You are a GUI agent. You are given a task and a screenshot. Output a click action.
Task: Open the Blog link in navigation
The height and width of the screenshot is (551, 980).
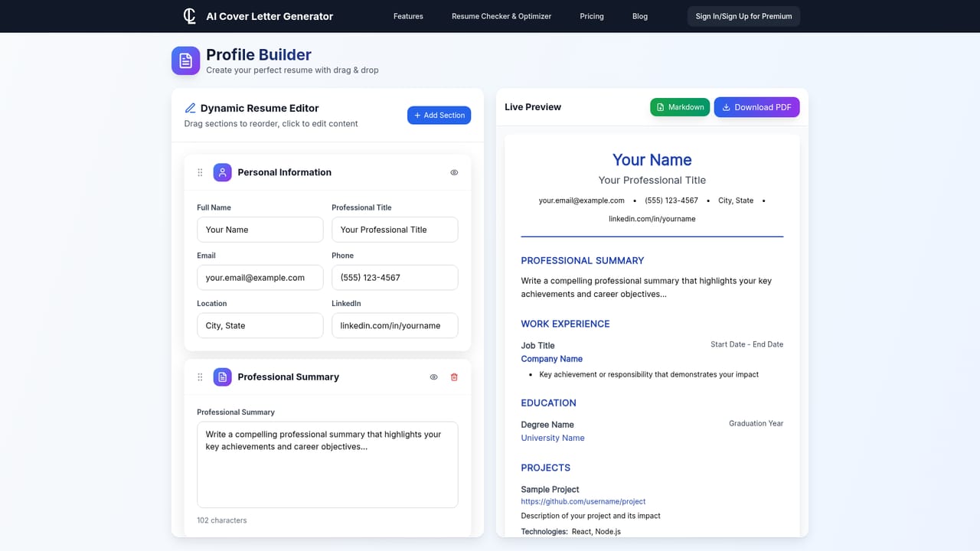click(x=640, y=16)
